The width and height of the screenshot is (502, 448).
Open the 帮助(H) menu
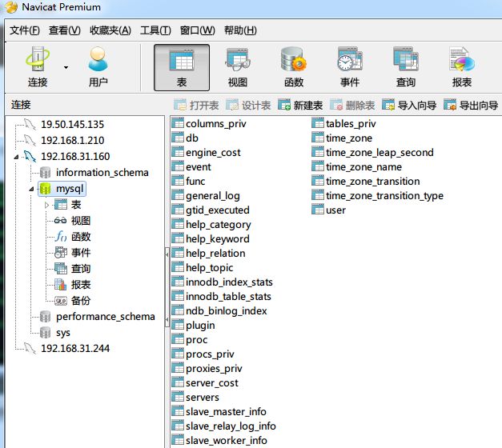240,30
